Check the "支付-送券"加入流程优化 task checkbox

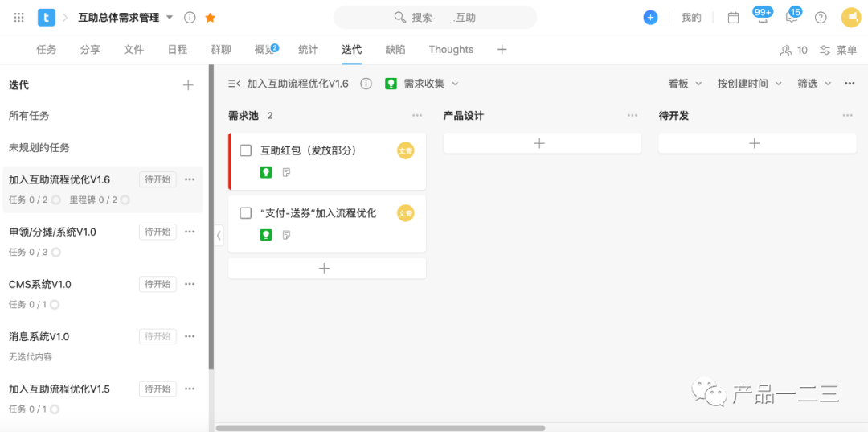pyautogui.click(x=246, y=213)
